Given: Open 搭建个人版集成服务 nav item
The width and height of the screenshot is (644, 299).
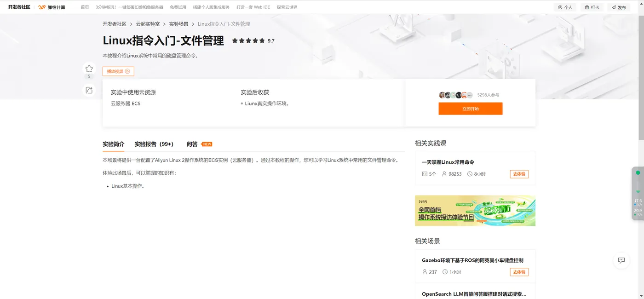Looking at the screenshot, I should [211, 7].
